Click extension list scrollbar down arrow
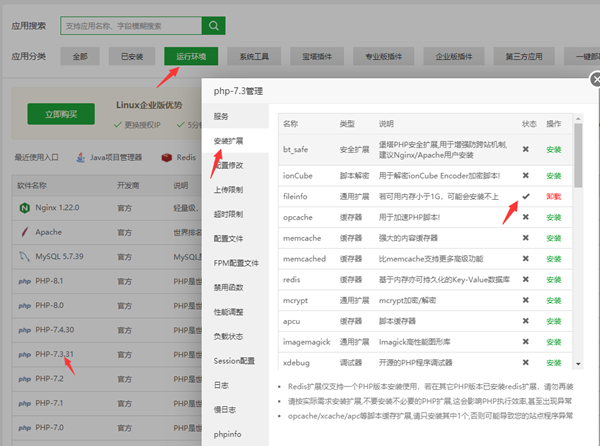 pos(578,364)
